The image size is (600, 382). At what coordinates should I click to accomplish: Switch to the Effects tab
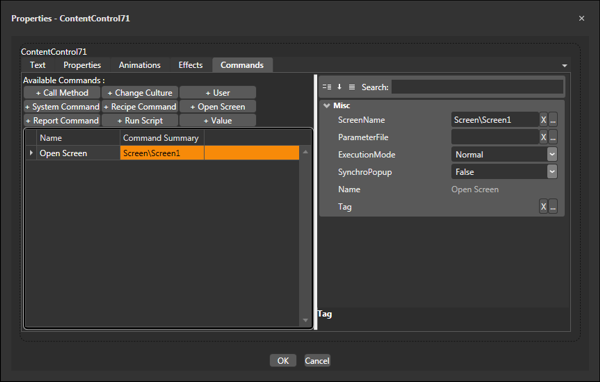[x=190, y=65]
